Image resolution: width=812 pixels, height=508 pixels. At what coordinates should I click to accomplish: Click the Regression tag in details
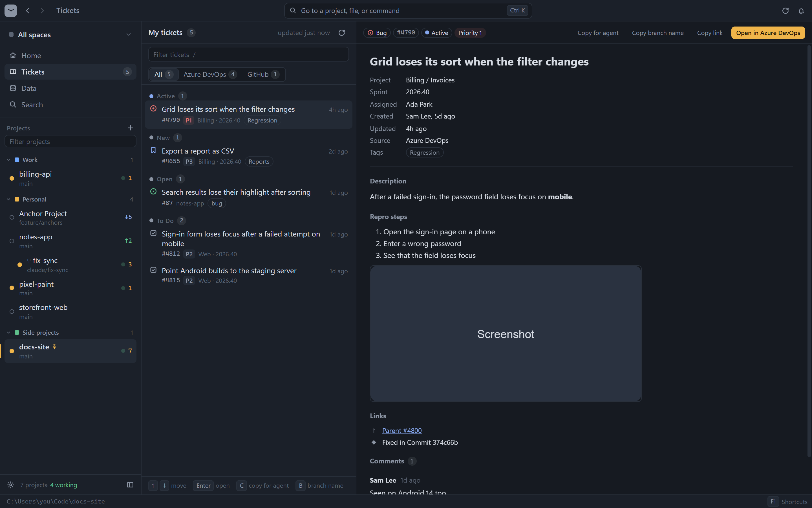[424, 152]
